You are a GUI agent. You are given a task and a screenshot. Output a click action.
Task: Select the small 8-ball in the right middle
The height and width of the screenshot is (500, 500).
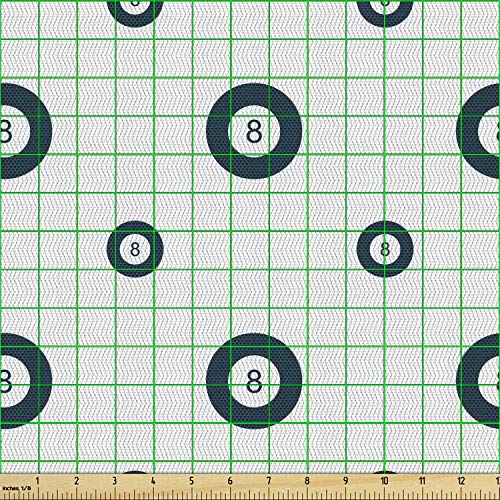[385, 249]
